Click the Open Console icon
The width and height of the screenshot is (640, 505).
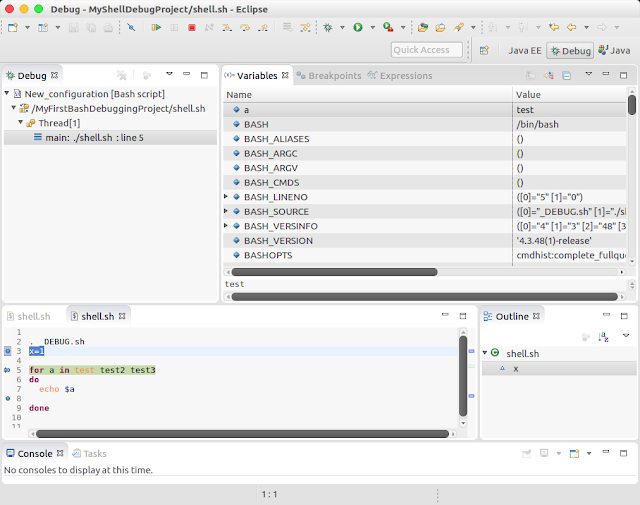[x=574, y=453]
